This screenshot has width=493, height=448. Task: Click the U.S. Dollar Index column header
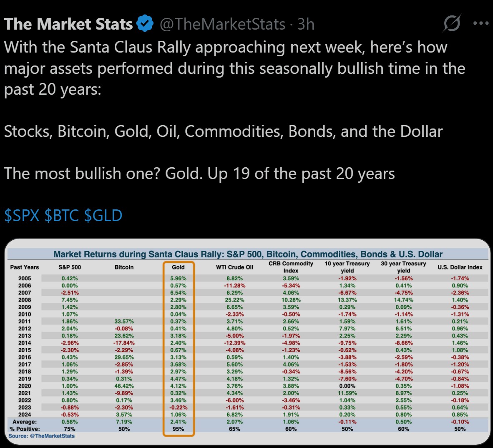tap(460, 267)
